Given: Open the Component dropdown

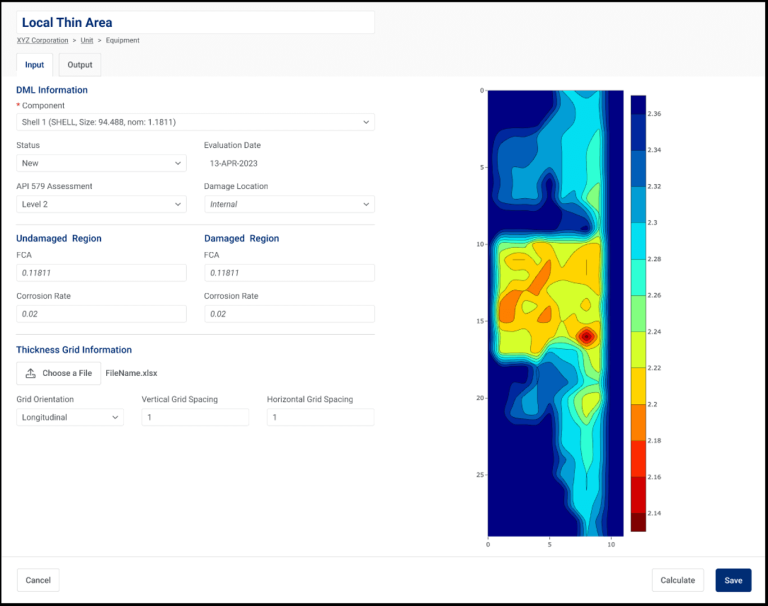Looking at the screenshot, I should click(x=195, y=122).
